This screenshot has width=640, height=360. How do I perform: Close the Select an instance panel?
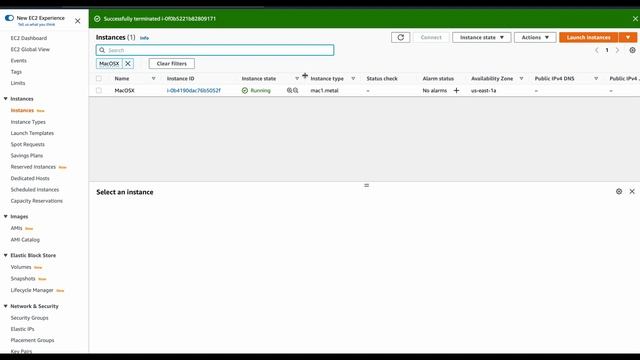[632, 191]
